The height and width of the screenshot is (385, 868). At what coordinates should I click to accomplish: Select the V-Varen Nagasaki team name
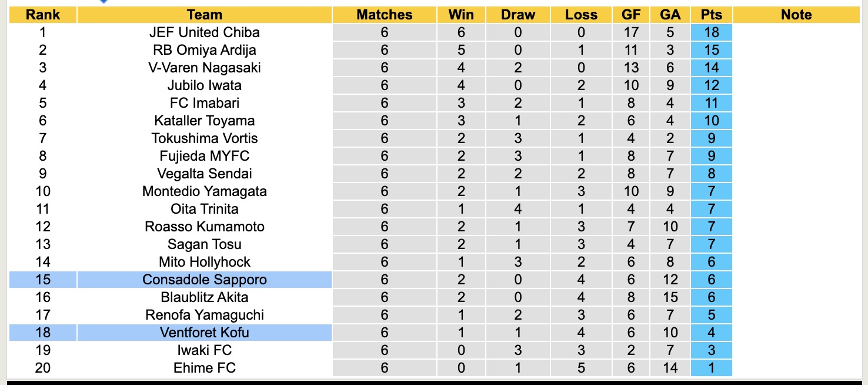click(204, 68)
